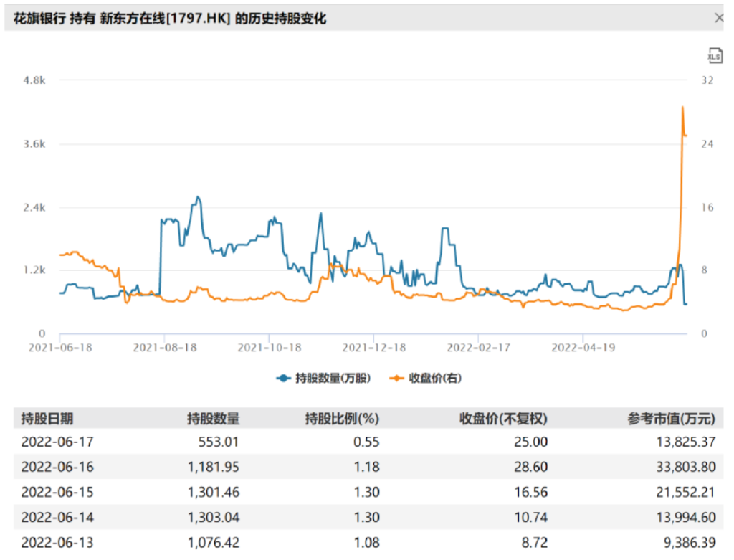The height and width of the screenshot is (560, 734).
Task: Click closing price 16.56
Action: tap(531, 492)
